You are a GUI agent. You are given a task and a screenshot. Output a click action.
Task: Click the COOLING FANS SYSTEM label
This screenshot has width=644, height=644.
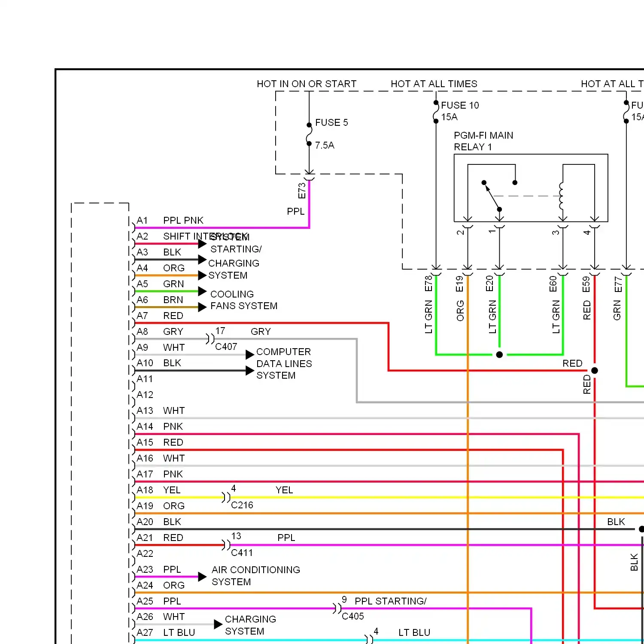(x=244, y=300)
